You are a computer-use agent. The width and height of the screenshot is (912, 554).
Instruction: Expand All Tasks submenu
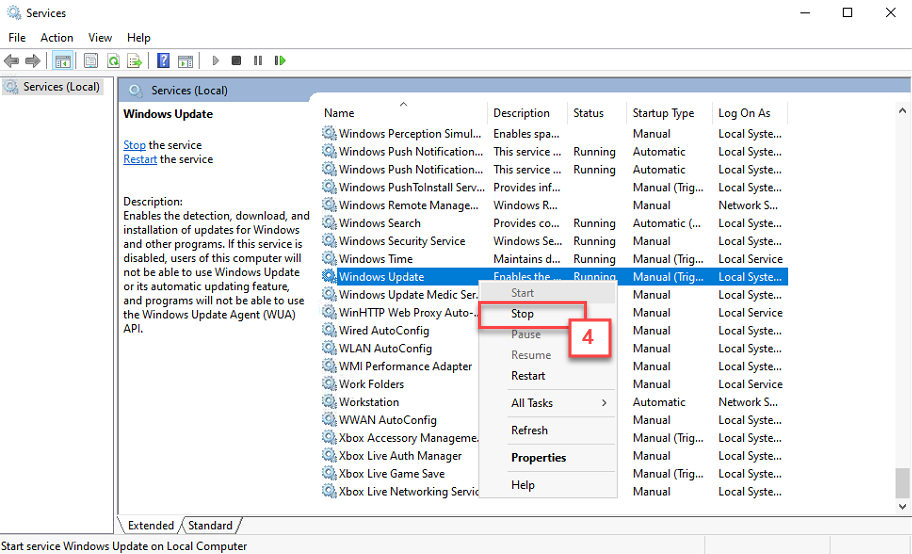tap(547, 403)
